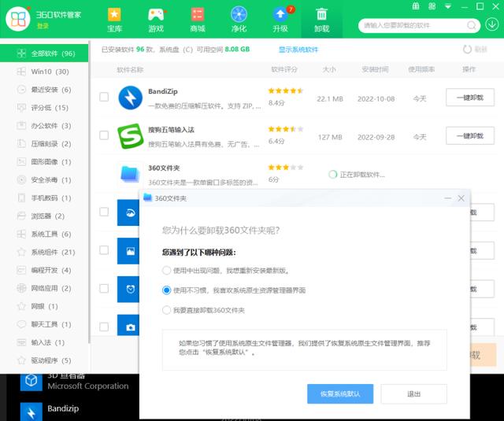
Task: Check the 搜狗五笔输入法 row checkbox
Action: point(104,135)
